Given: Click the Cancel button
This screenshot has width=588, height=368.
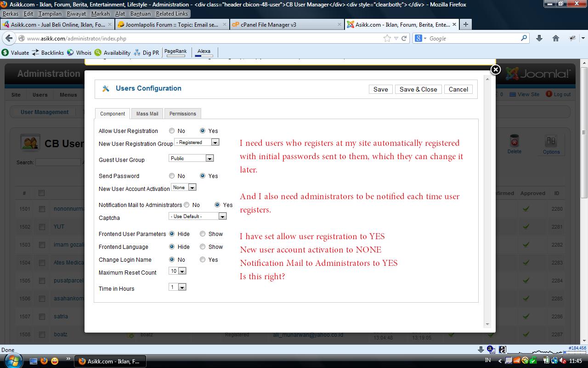Looking at the screenshot, I should pyautogui.click(x=458, y=89).
